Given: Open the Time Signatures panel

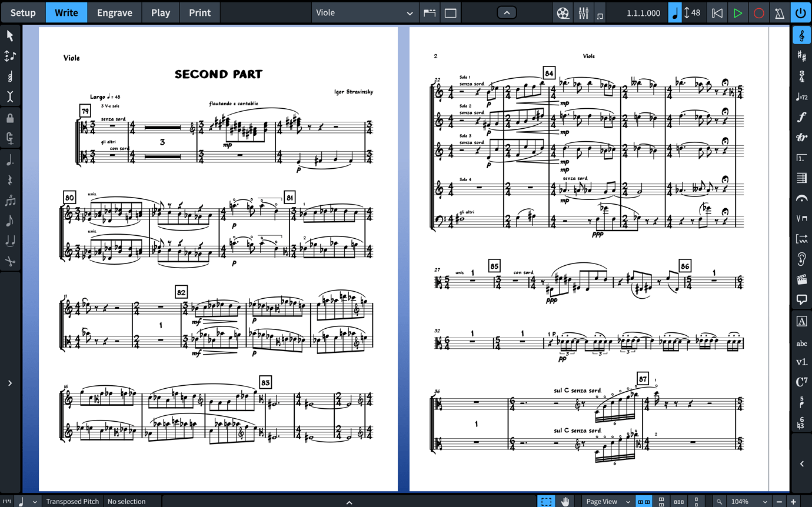Looking at the screenshot, I should (801, 76).
